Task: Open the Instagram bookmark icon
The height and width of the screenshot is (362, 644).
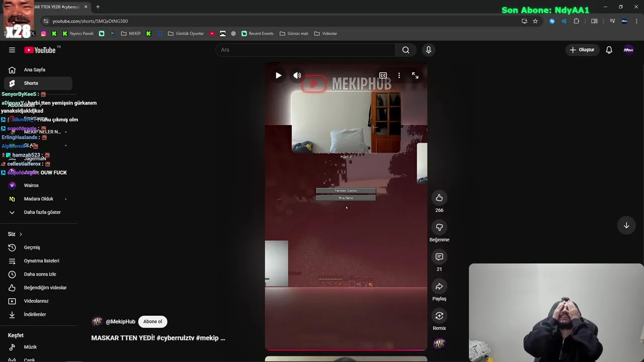Action: click(x=44, y=34)
